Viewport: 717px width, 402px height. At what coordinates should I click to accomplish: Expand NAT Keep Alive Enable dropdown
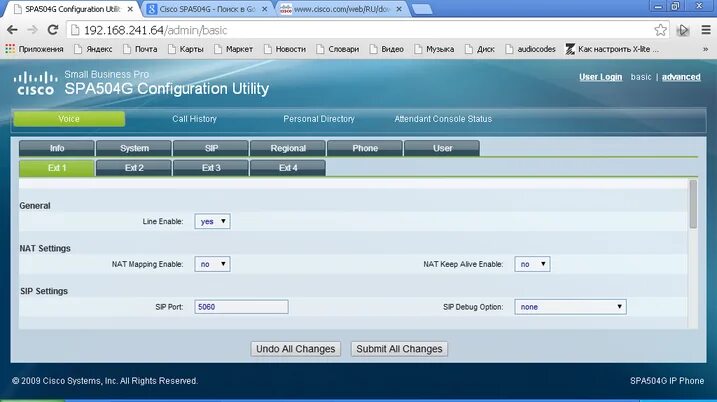(x=532, y=264)
